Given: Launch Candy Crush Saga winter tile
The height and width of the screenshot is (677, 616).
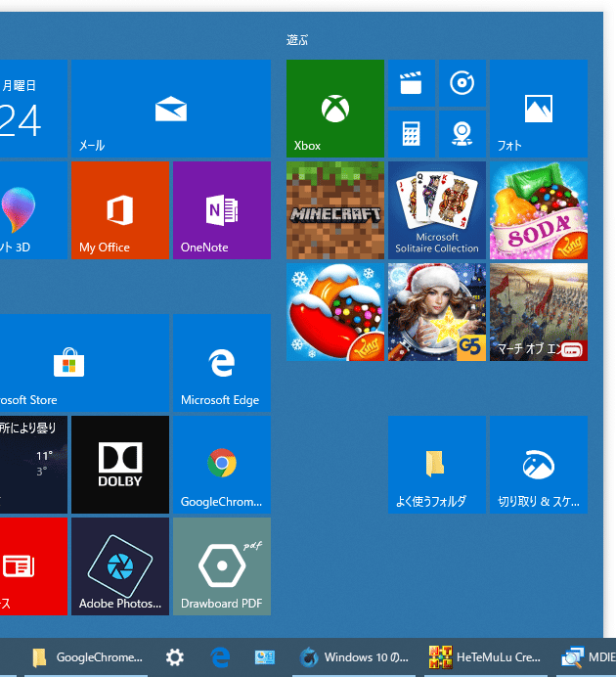Looking at the screenshot, I should click(x=335, y=312).
